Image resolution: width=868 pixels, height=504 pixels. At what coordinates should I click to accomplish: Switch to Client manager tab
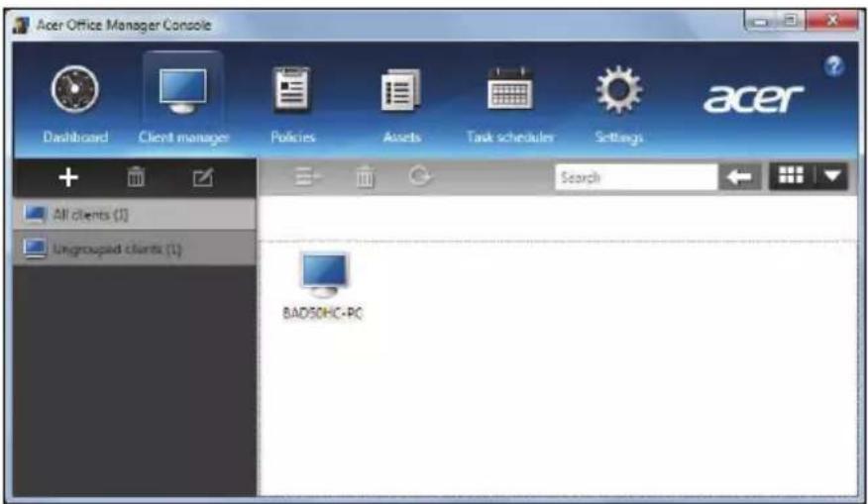[183, 104]
